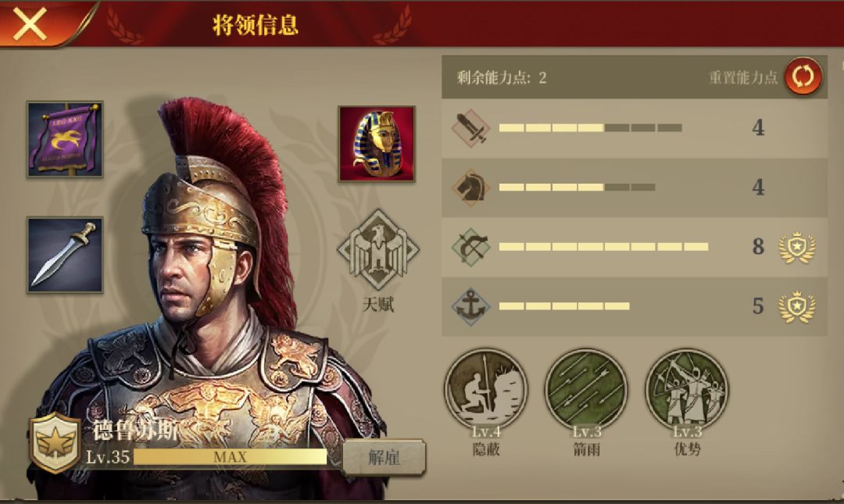Click the sword infantry ability icon
This screenshot has height=504, width=844.
click(x=470, y=128)
